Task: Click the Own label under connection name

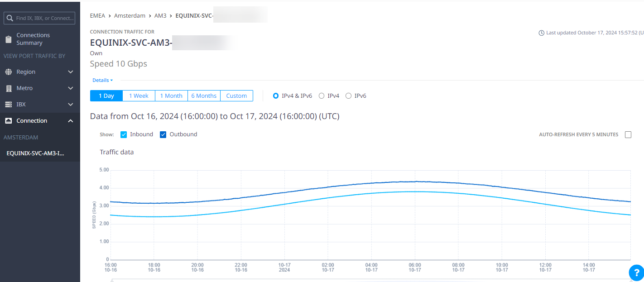Action: point(96,53)
